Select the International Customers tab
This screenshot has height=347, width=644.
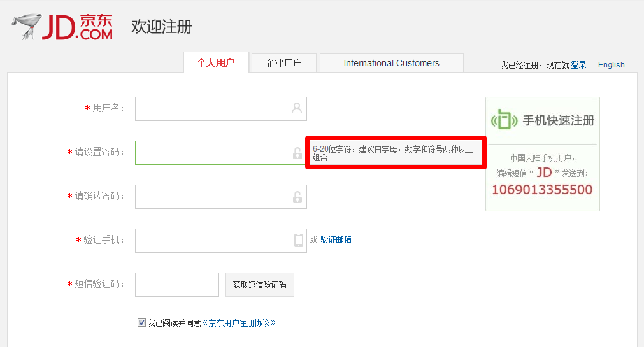[x=391, y=63]
